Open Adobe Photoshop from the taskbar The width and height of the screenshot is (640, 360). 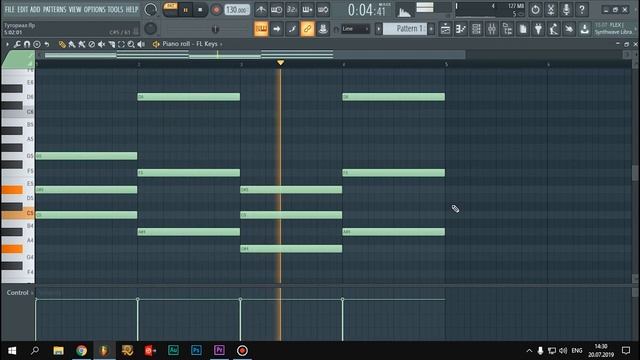(196, 351)
